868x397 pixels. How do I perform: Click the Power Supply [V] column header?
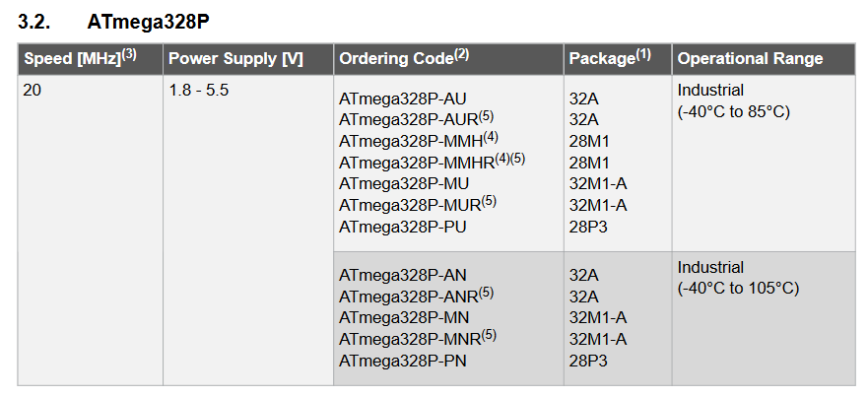235,59
